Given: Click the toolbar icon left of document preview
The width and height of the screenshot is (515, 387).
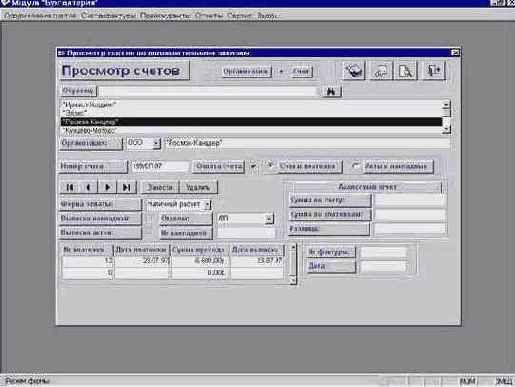Looking at the screenshot, I should 381,70.
